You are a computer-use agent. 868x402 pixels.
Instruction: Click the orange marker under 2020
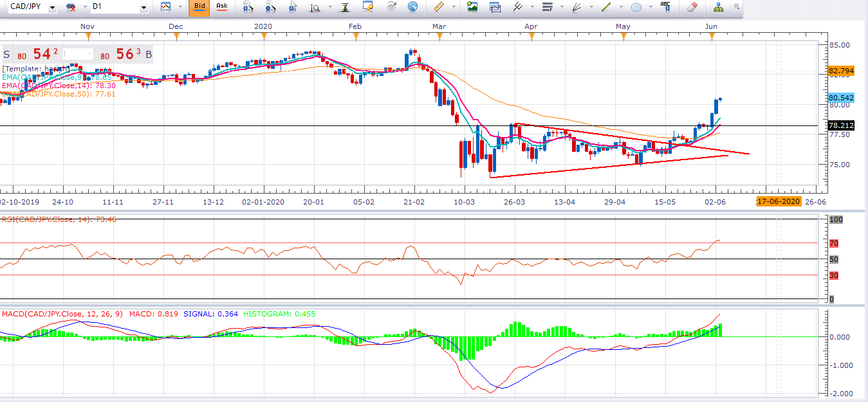click(x=263, y=37)
